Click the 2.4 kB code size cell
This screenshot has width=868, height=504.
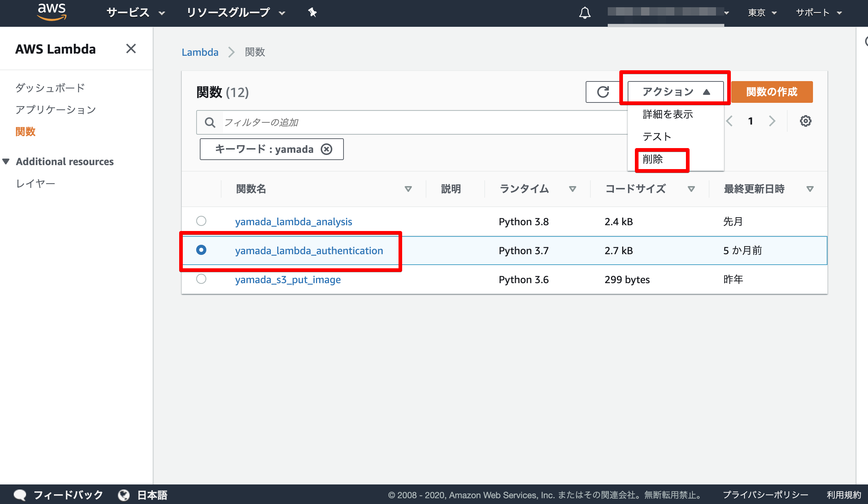[x=619, y=222]
